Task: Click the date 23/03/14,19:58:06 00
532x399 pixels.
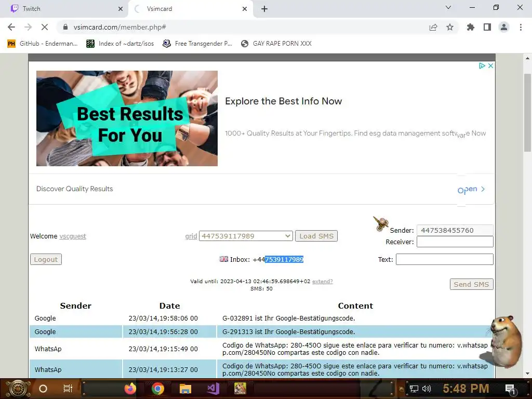Action: 163,318
